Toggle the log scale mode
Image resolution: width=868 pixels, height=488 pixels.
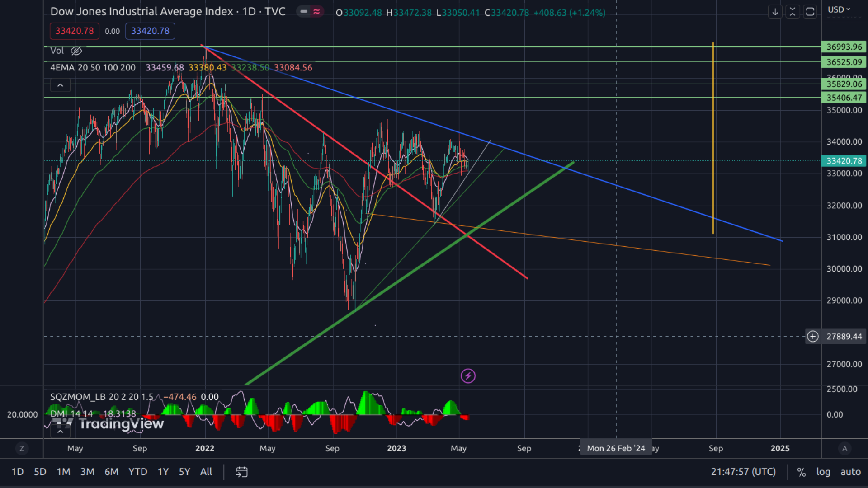(x=823, y=472)
